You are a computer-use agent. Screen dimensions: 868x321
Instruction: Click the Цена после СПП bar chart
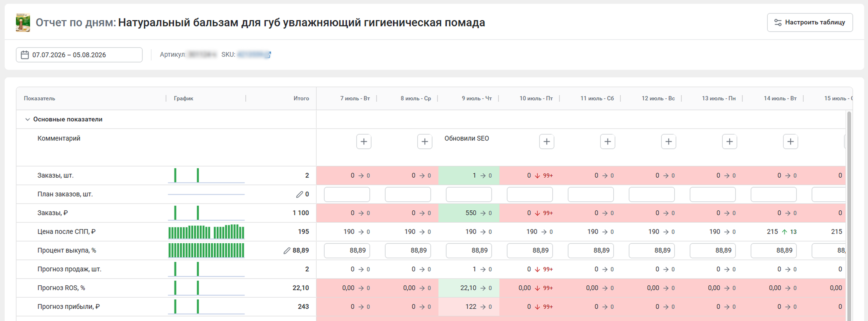coord(206,232)
